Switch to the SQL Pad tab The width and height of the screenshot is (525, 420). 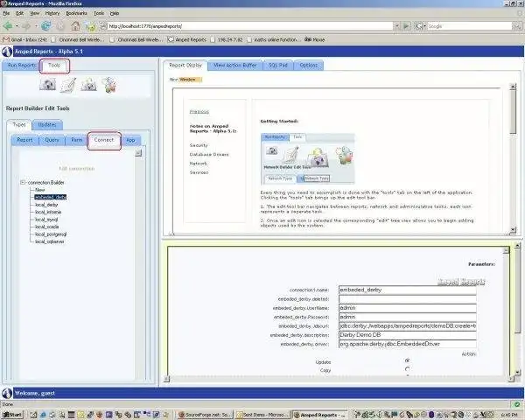pyautogui.click(x=278, y=66)
